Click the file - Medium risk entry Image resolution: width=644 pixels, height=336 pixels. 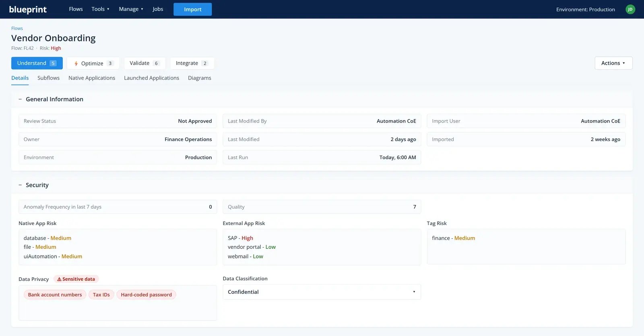(40, 247)
